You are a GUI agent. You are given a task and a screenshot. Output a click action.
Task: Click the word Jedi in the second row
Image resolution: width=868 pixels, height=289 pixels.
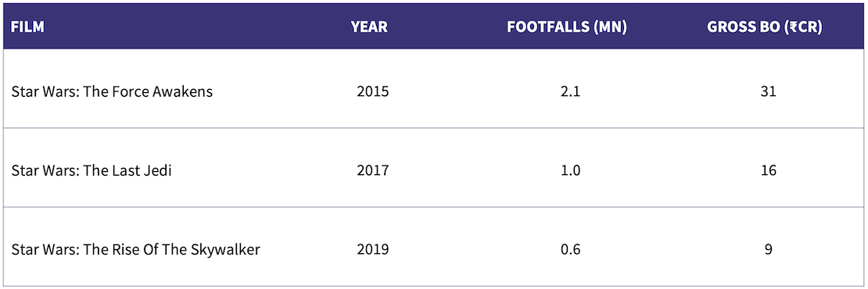click(159, 171)
